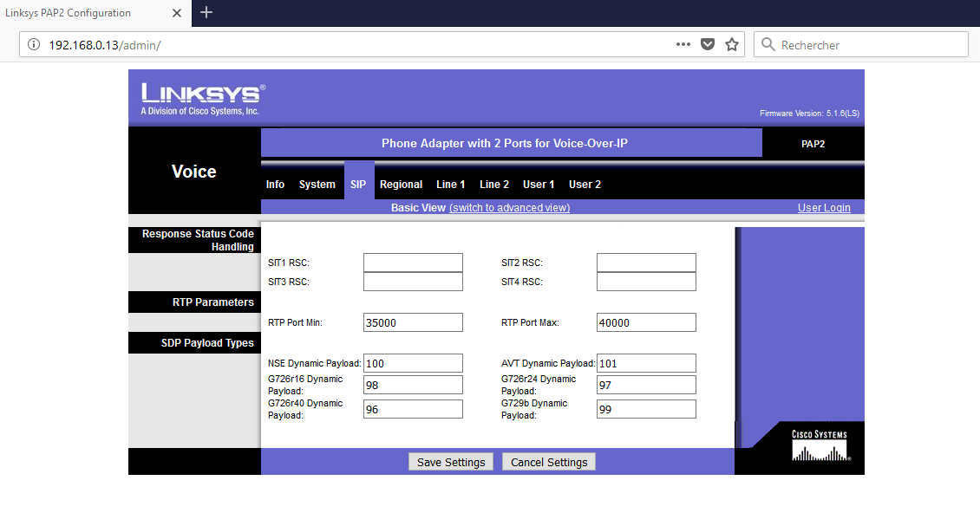The width and height of the screenshot is (980, 513).
Task: Focus the SIT1 RSC text field
Action: coord(413,263)
